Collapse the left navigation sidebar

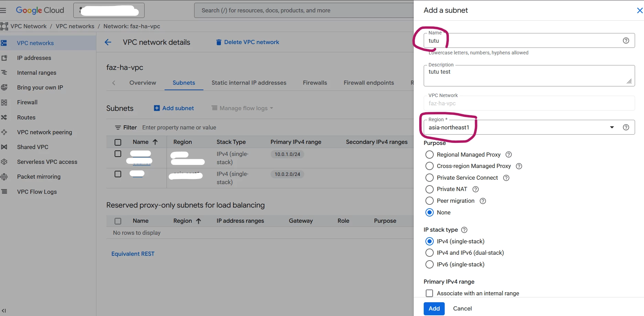point(4,310)
